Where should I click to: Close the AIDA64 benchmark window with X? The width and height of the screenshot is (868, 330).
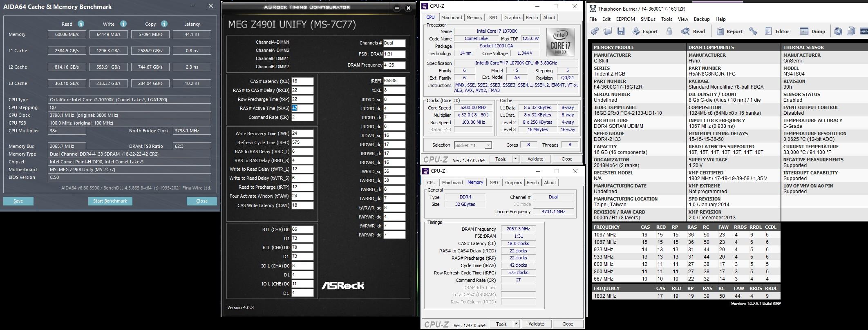coord(211,6)
